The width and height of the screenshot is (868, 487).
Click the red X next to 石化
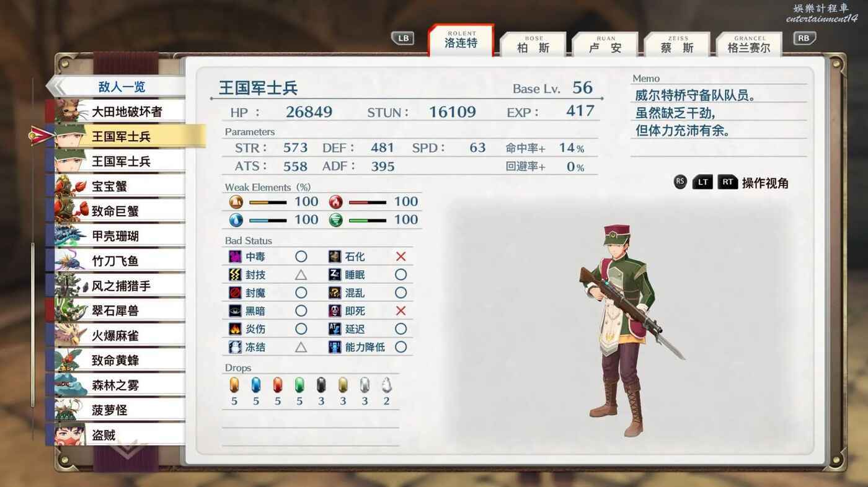pos(401,257)
